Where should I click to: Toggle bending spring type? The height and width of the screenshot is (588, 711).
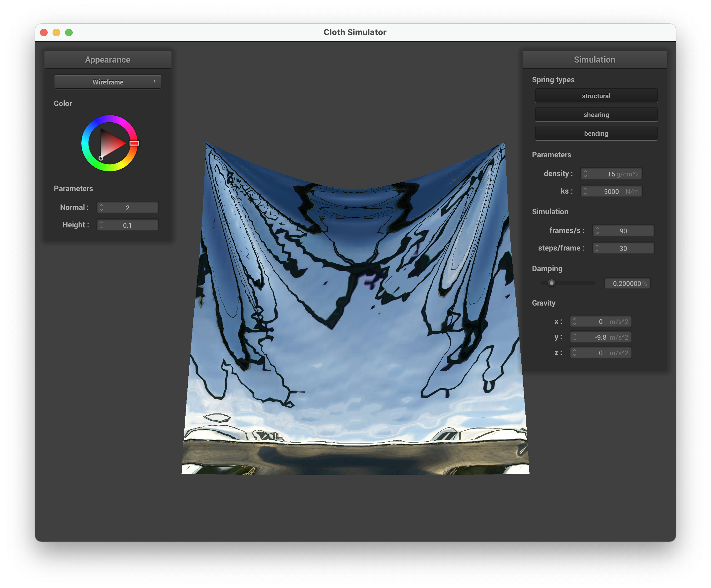pyautogui.click(x=596, y=133)
